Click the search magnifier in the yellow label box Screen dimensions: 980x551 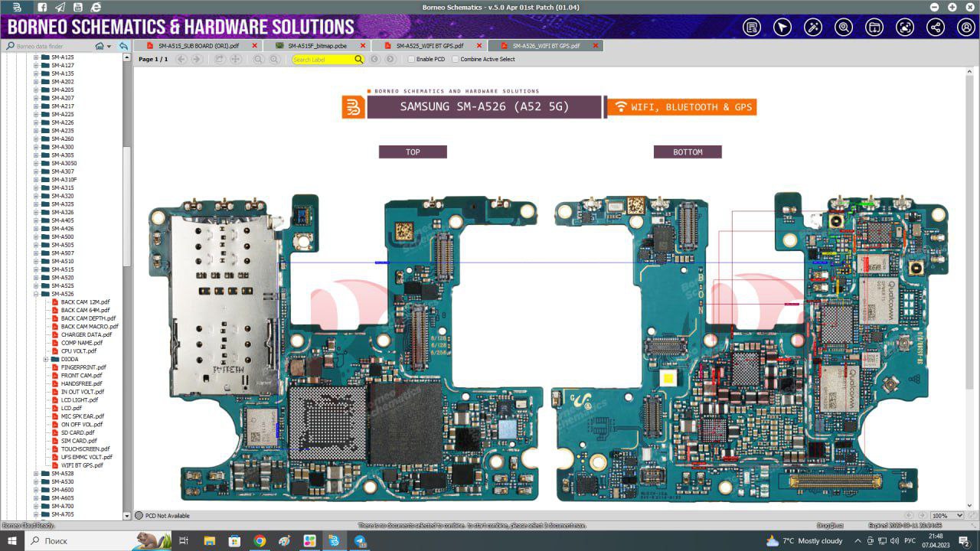[x=358, y=59]
